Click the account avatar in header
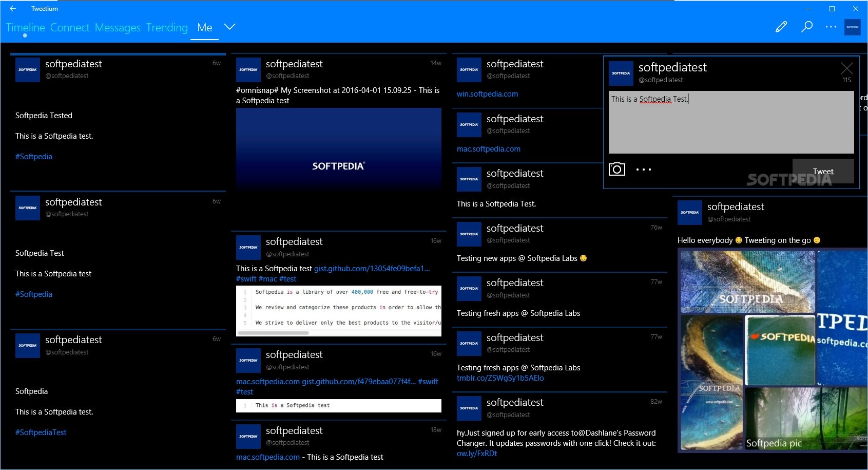Screen dimensions: 868x470 (853, 27)
